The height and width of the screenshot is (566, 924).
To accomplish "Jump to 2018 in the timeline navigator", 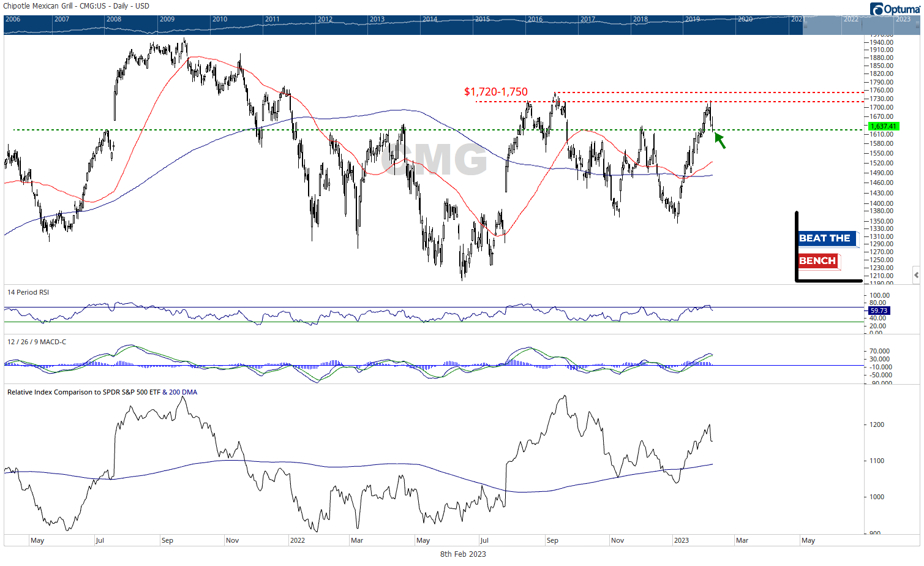I will click(640, 20).
